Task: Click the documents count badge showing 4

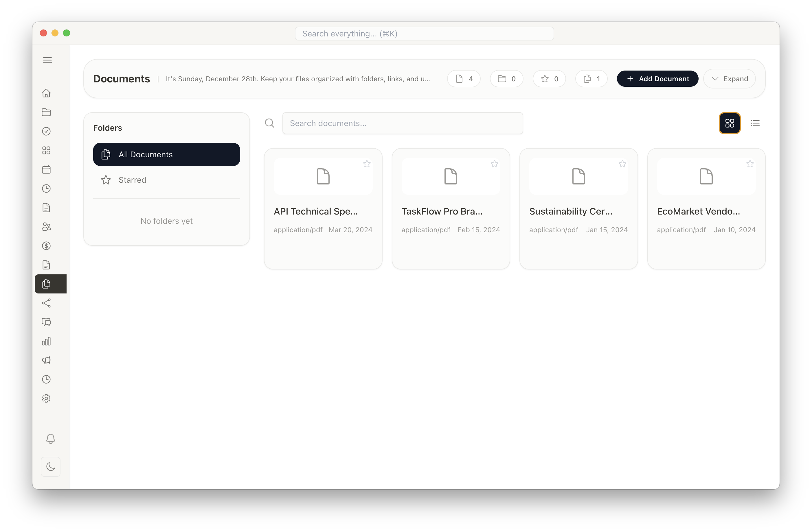Action: (x=464, y=79)
